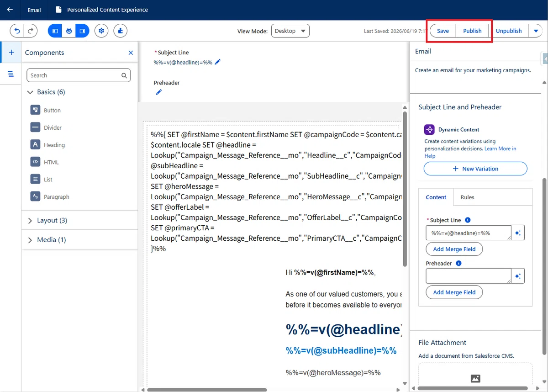The image size is (548, 392).
Task: Click the document icon beside title
Action: point(58,10)
